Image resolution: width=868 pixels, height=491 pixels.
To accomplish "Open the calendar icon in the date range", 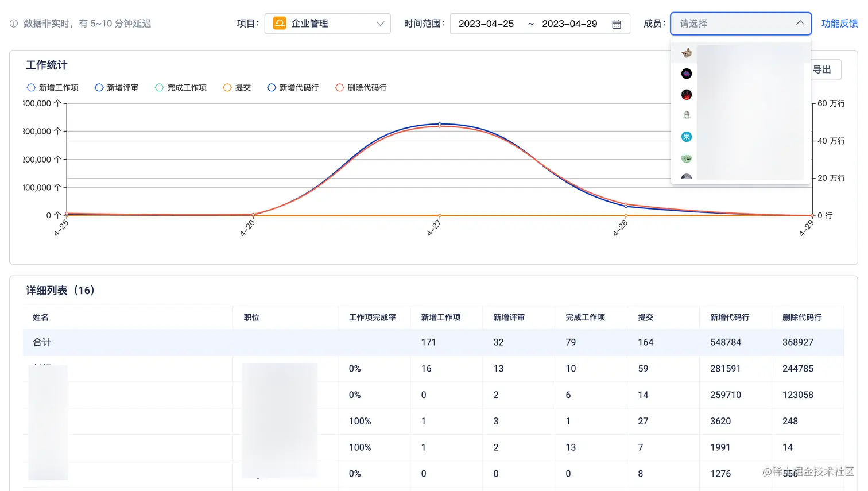I will coord(617,24).
